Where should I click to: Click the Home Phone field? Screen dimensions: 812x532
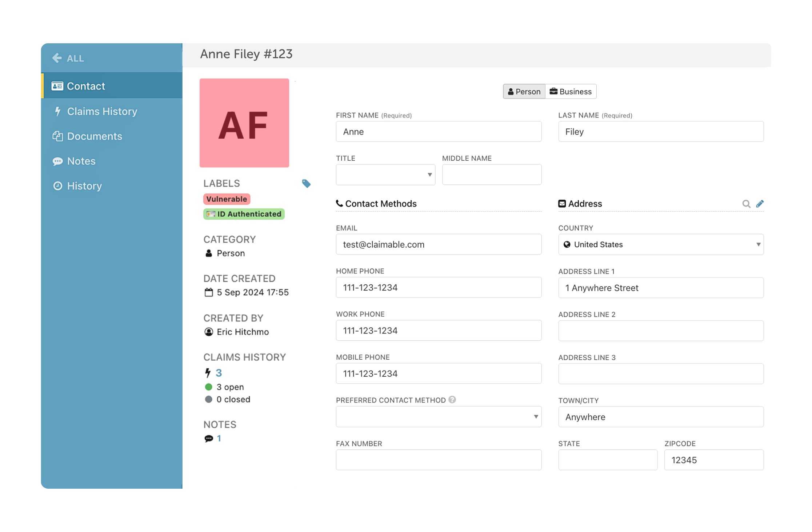(439, 287)
